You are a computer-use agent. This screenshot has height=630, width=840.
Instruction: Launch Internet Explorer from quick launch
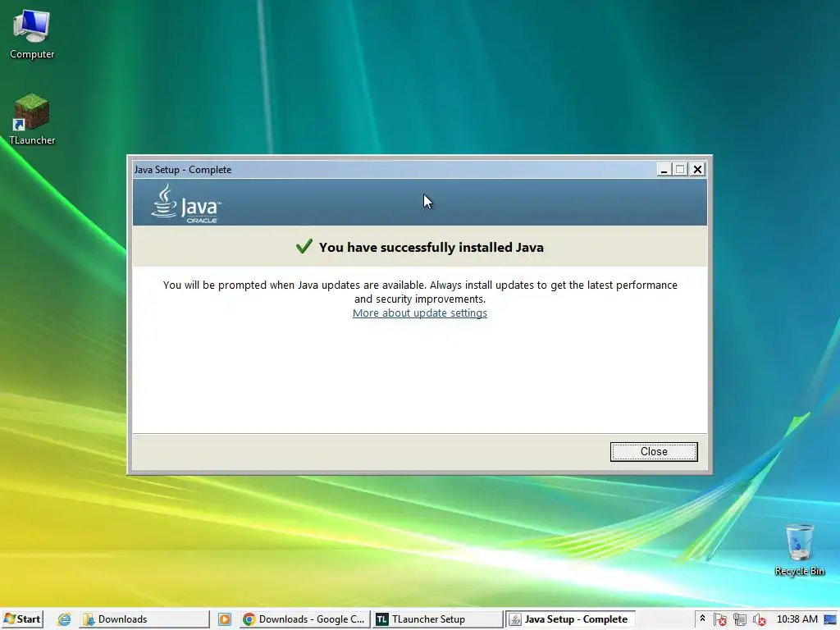point(64,619)
